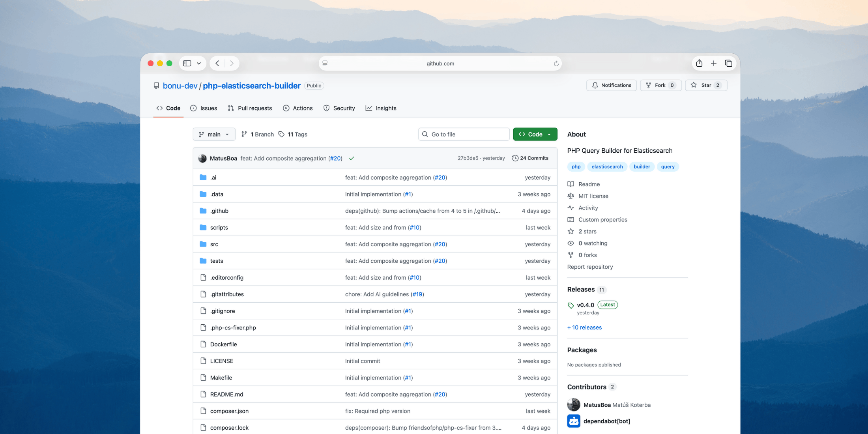Open the commit history via clock icon
The image size is (868, 434).
point(515,158)
